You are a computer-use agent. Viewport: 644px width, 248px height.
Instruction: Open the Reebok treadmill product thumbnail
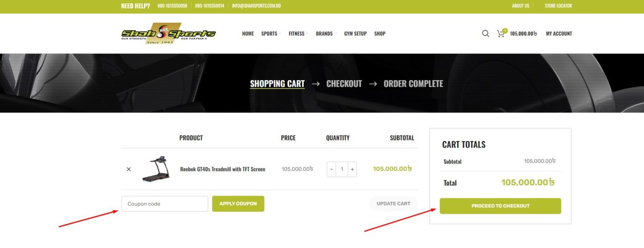156,169
